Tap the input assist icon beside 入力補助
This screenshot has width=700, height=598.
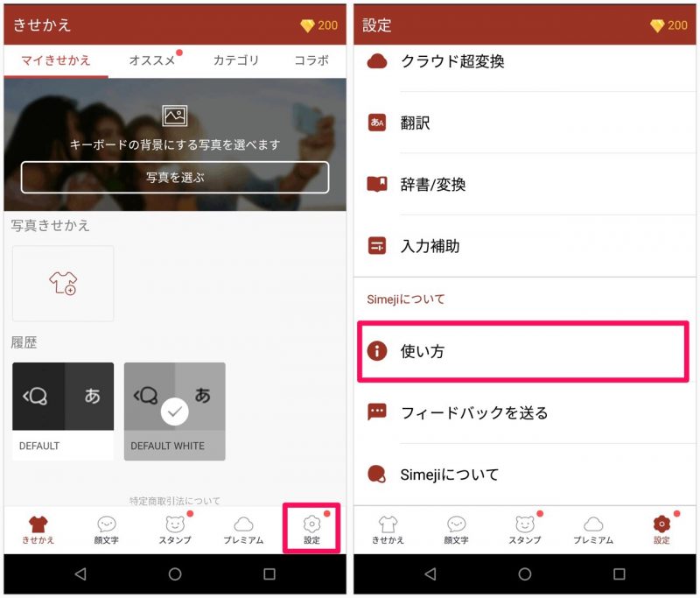pyautogui.click(x=377, y=246)
